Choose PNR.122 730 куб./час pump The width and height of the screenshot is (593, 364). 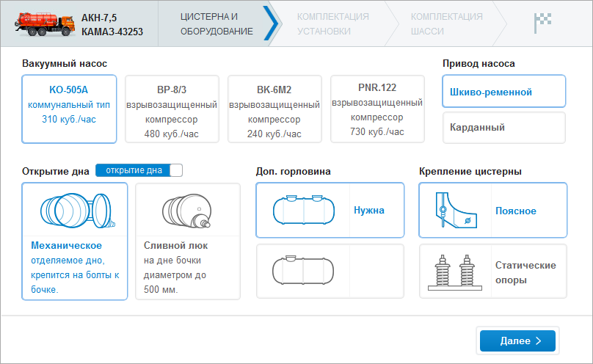pos(377,109)
